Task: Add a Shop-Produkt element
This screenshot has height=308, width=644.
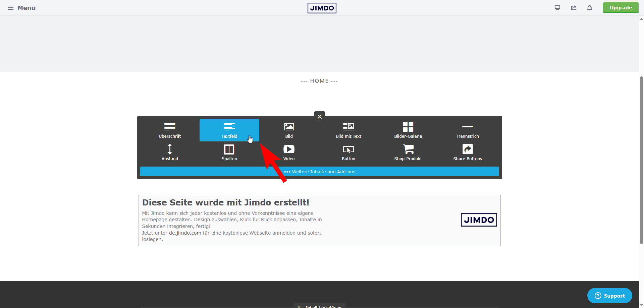Action: click(408, 153)
